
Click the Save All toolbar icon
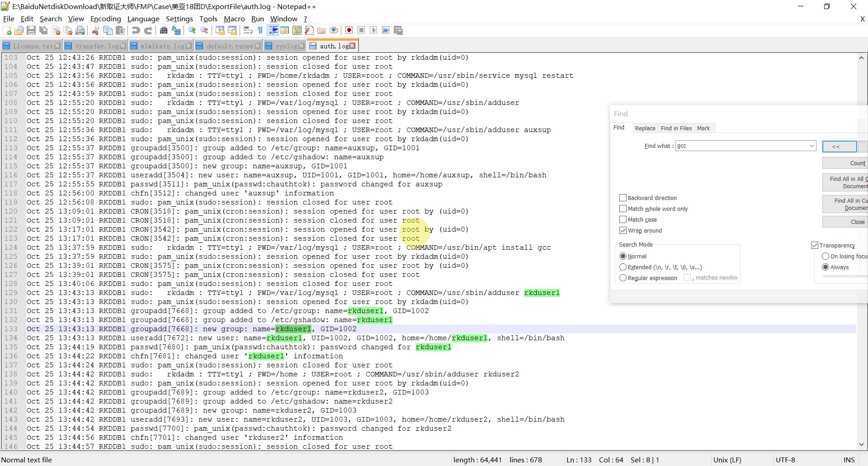click(x=43, y=30)
